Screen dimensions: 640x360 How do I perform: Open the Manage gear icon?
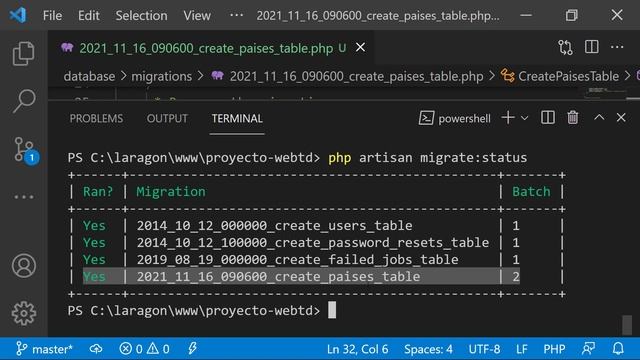coord(24,313)
